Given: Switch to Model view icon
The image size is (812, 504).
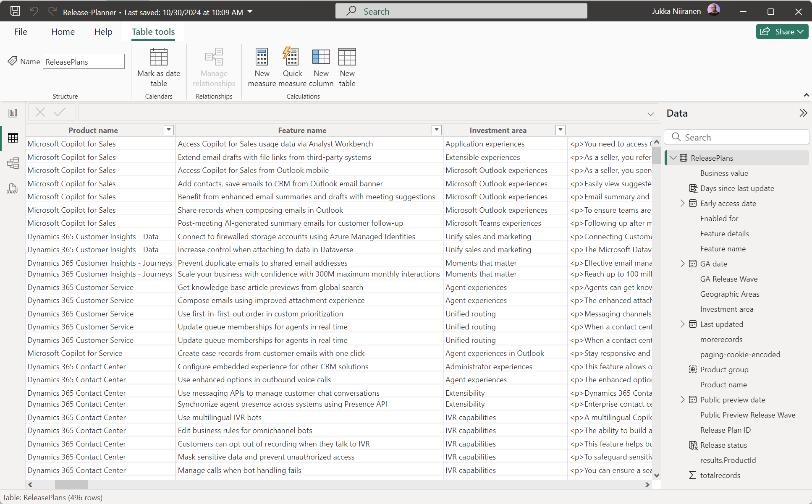Looking at the screenshot, I should coord(13,163).
